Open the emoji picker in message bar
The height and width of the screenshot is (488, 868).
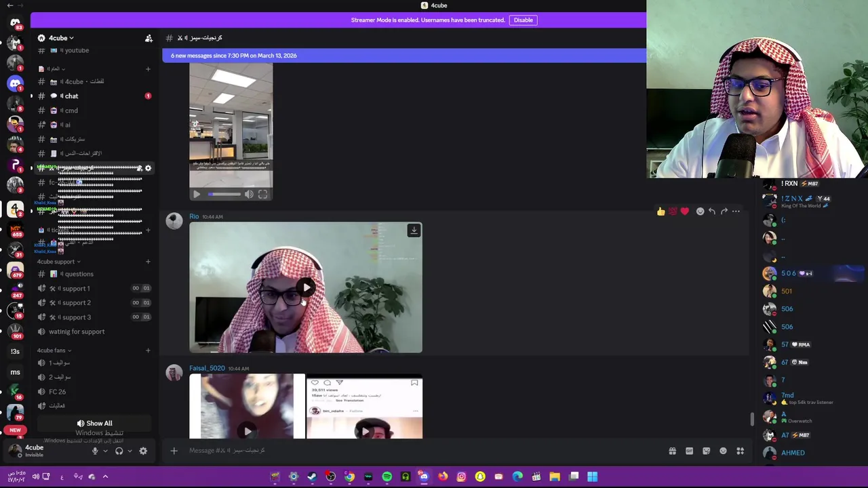coord(723,451)
